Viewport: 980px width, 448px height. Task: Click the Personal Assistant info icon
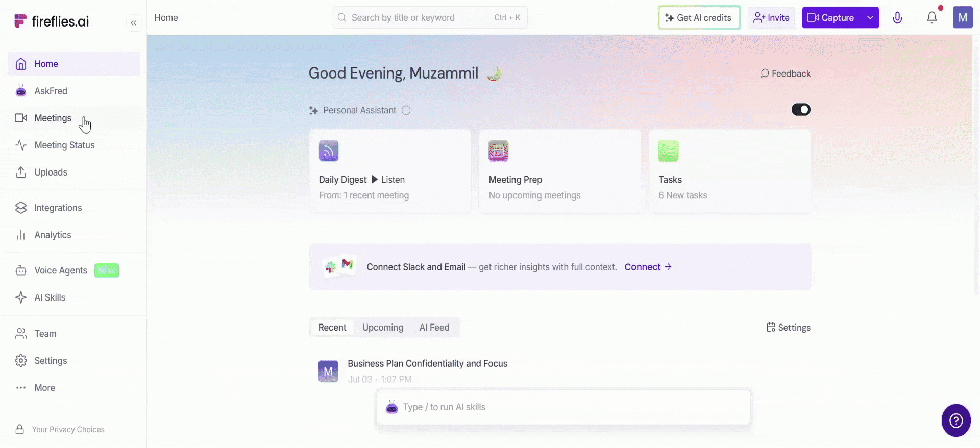point(406,110)
